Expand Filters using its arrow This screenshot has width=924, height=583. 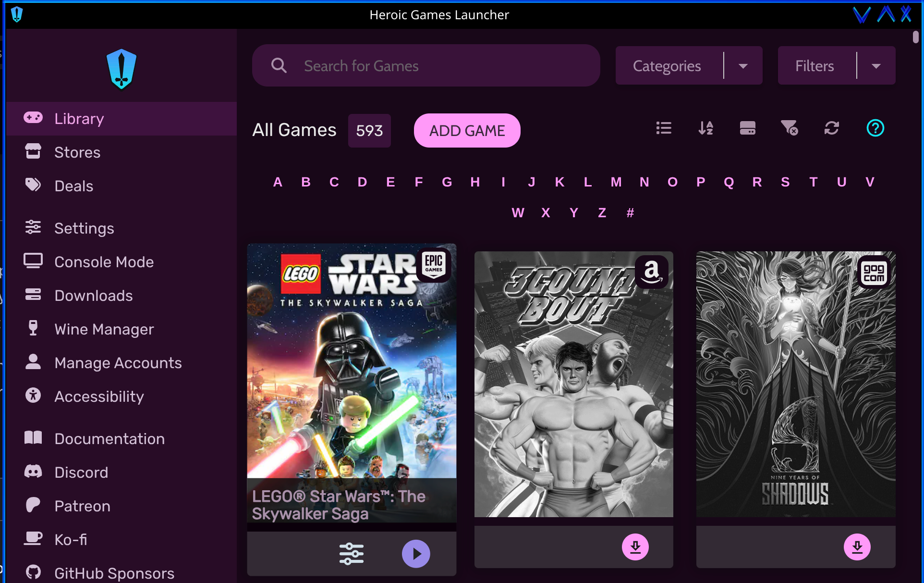876,66
